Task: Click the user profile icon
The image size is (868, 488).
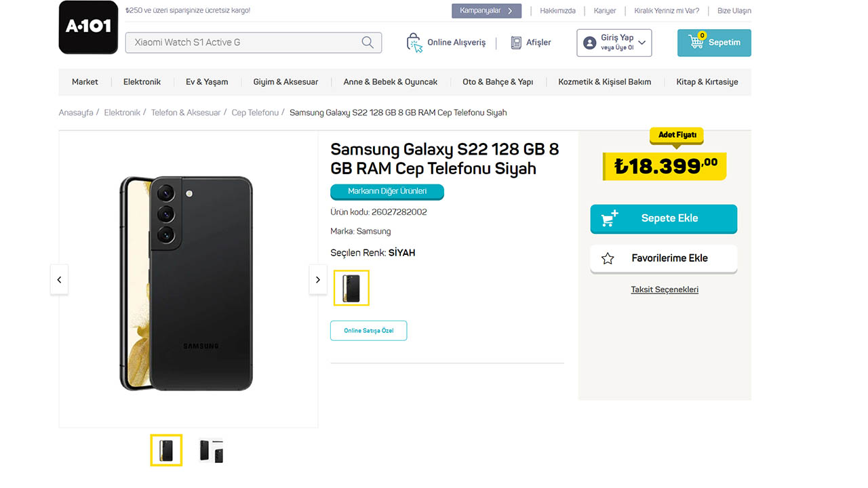Action: 589,43
